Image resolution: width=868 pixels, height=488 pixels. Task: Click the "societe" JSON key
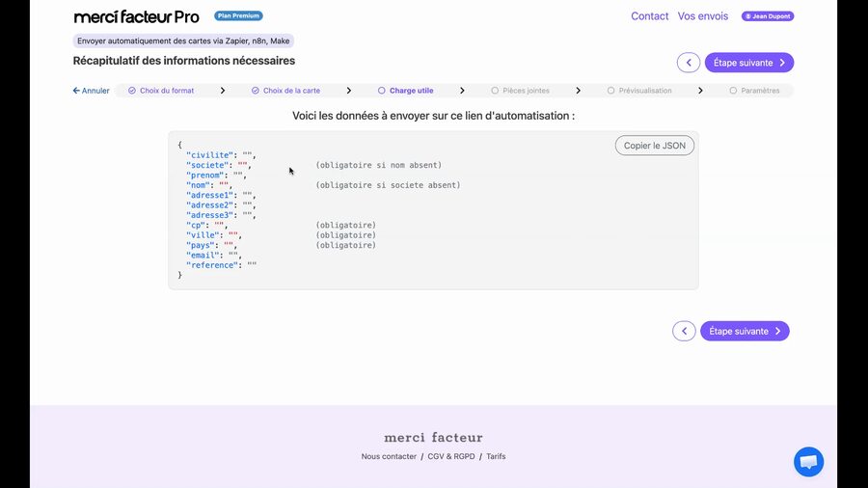(x=207, y=165)
